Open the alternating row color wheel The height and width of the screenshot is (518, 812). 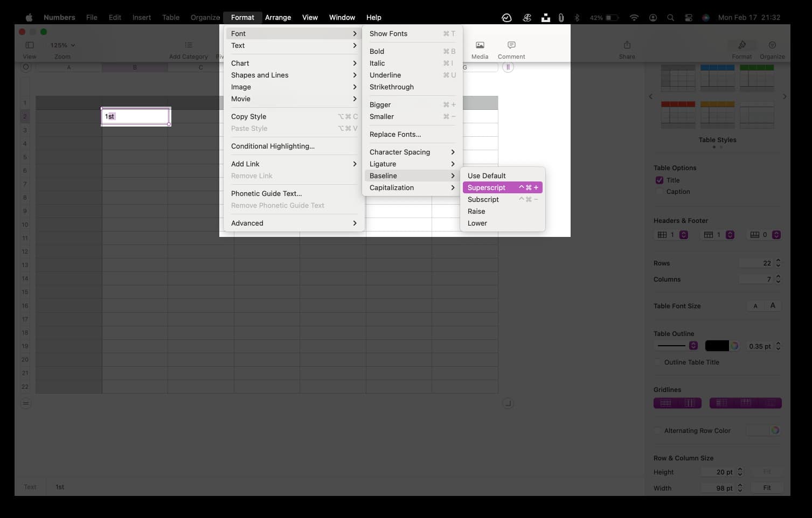(x=775, y=430)
